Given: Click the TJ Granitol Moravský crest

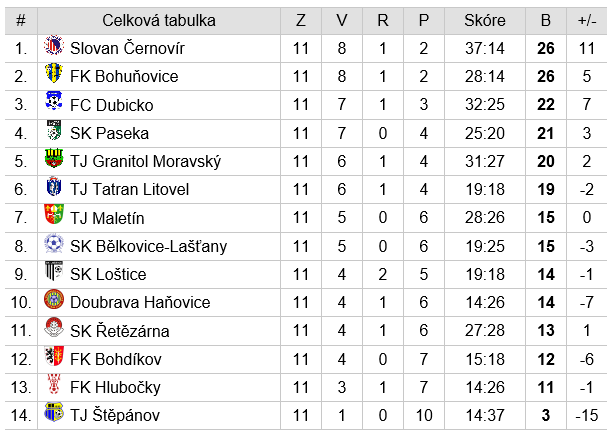Looking at the screenshot, I should [x=54, y=158].
